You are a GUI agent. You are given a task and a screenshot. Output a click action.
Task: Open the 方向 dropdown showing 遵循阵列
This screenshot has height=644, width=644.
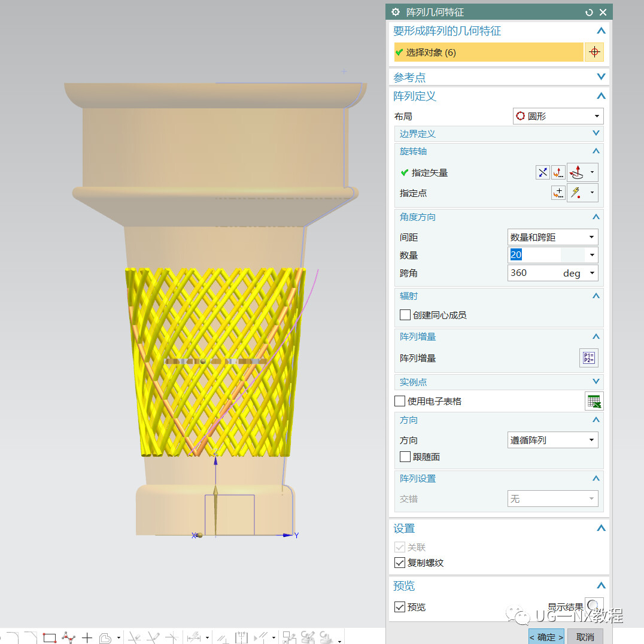[553, 440]
